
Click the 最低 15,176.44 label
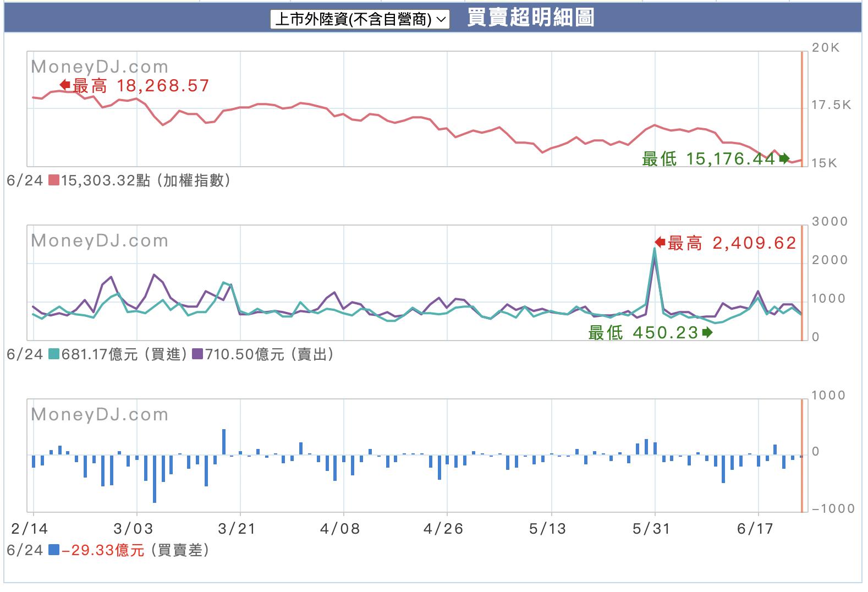click(709, 159)
